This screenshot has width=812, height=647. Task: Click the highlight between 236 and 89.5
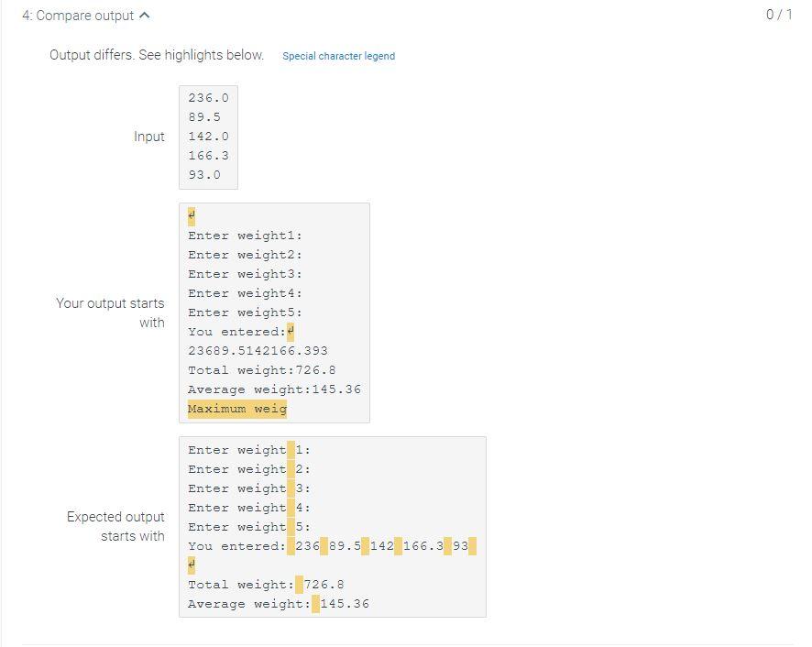point(324,545)
